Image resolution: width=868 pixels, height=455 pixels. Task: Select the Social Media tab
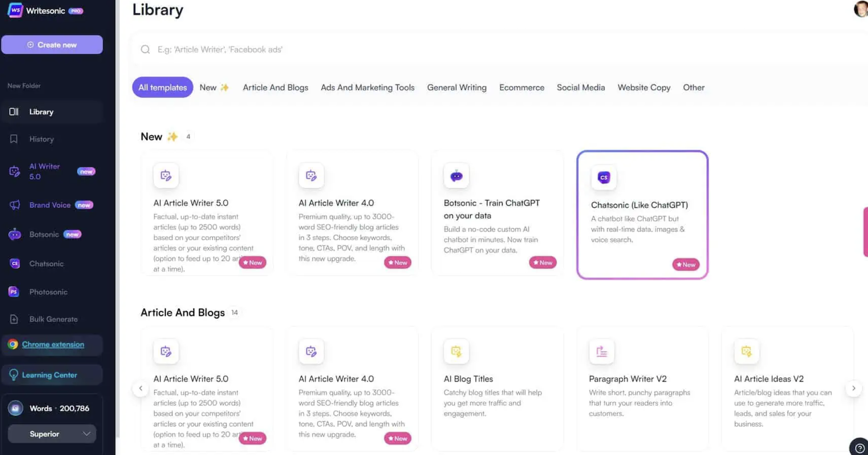pos(580,87)
